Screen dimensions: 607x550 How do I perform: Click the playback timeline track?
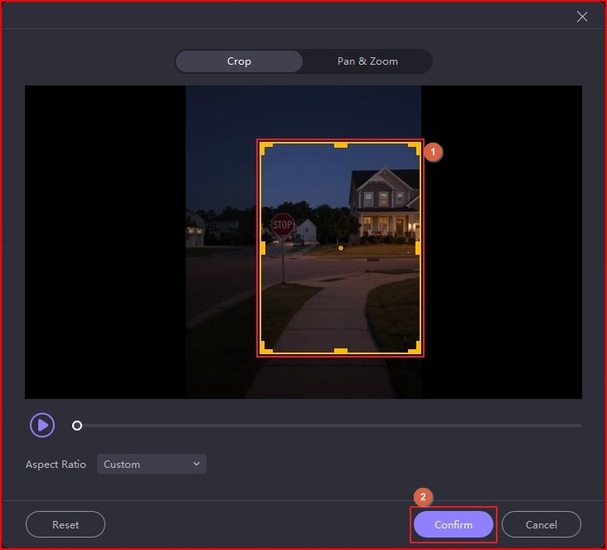coord(329,425)
